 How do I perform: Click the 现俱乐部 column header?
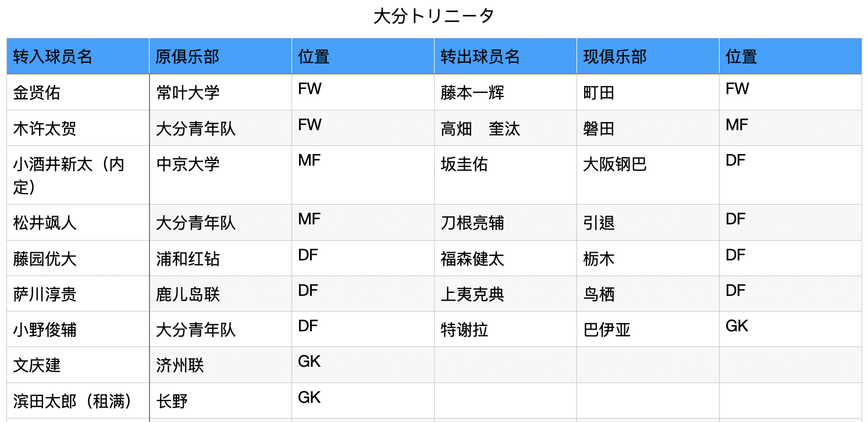[x=648, y=56]
